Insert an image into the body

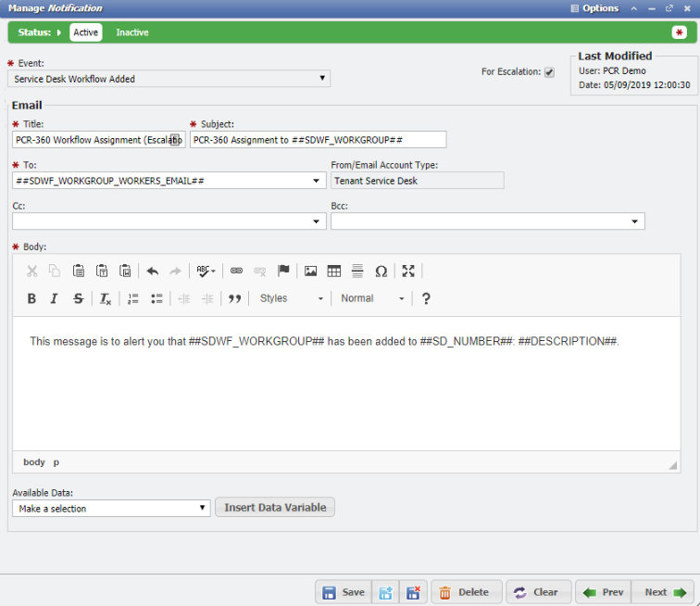pos(311,271)
